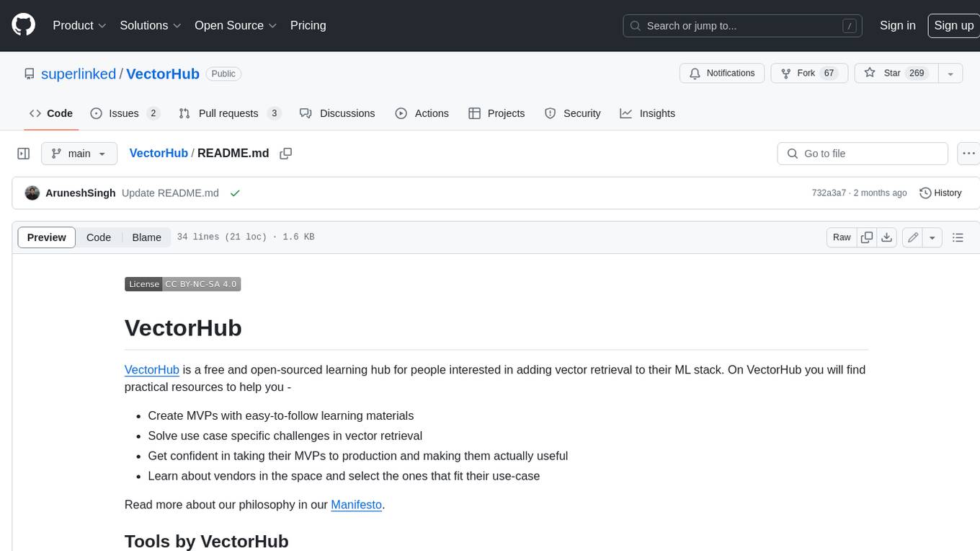
Task: Open the Raw file view
Action: [x=842, y=237]
